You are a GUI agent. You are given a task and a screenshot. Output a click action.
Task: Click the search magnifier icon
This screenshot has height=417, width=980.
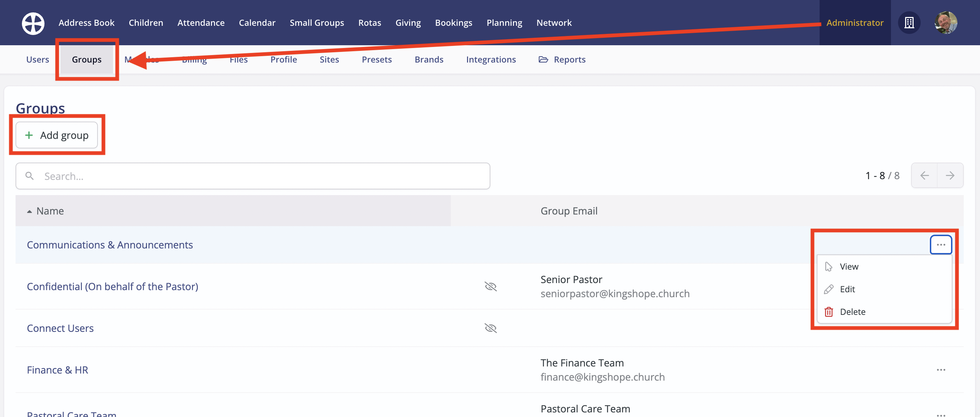pos(30,176)
